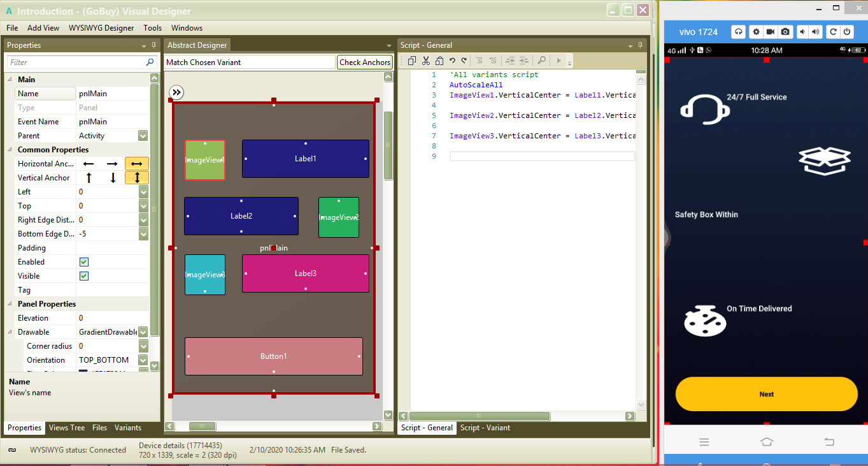
Task: Expand the Orientation TOP_BOTTOM dropdown
Action: coord(143,360)
